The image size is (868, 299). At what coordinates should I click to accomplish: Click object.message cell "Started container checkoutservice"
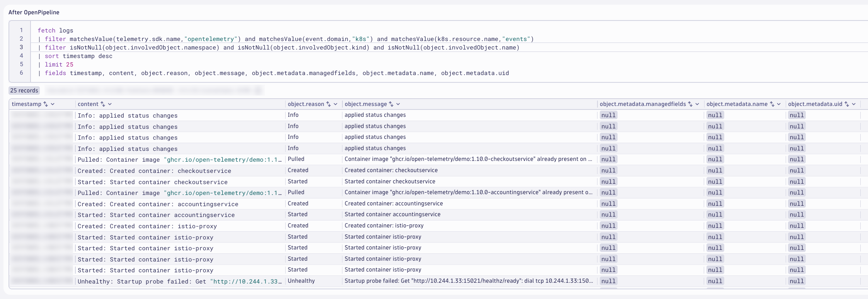(x=390, y=181)
